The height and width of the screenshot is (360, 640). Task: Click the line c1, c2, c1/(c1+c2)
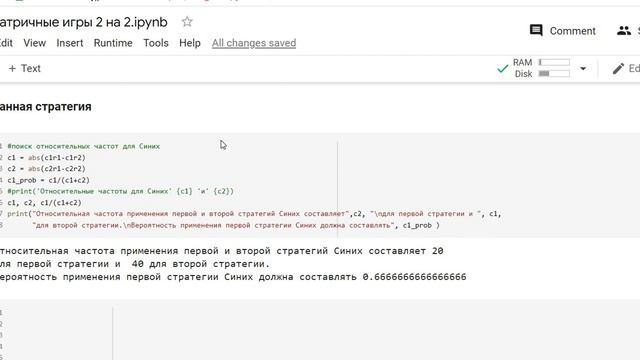[44, 202]
